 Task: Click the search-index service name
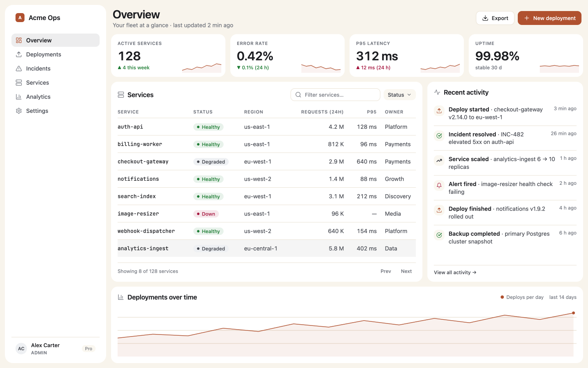[x=136, y=196]
